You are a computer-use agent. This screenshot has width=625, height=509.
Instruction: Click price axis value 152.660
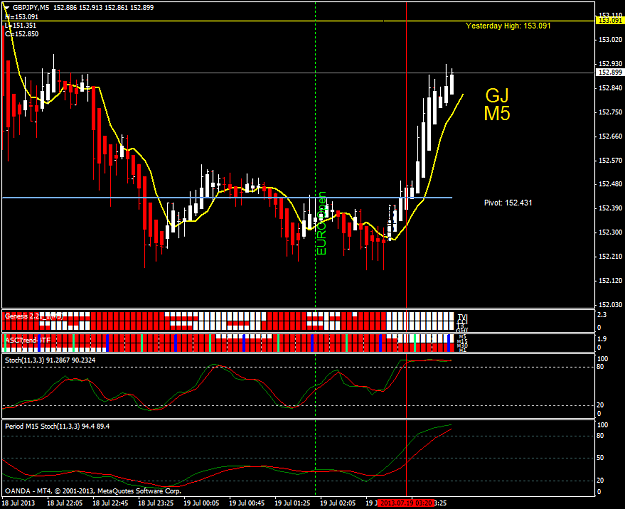pyautogui.click(x=610, y=136)
